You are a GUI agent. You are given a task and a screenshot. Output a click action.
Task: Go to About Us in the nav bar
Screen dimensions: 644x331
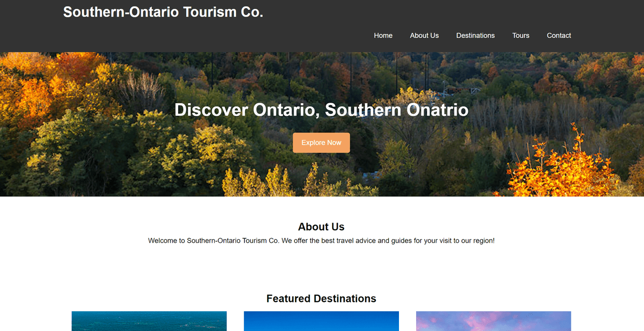coord(424,35)
